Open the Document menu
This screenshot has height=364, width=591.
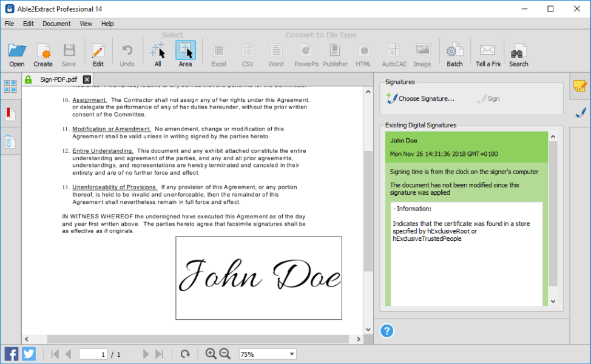click(56, 24)
